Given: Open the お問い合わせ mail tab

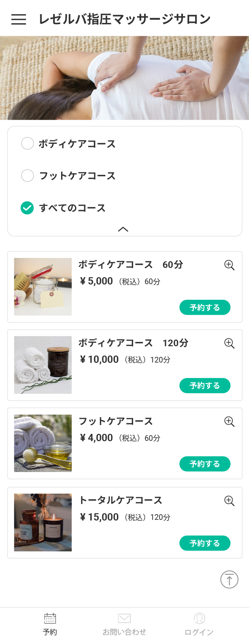Looking at the screenshot, I should click(124, 624).
